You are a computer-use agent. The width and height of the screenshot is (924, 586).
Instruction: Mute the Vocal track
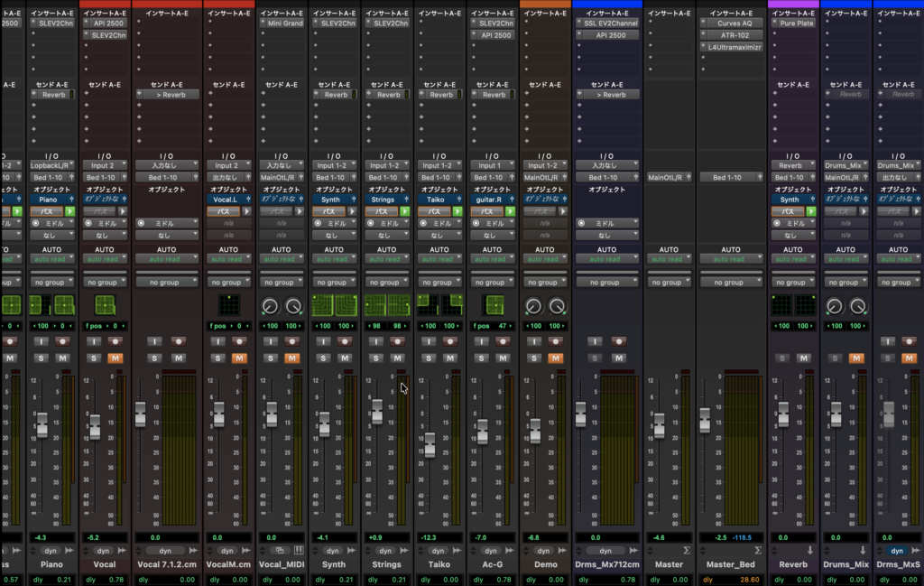pos(115,358)
